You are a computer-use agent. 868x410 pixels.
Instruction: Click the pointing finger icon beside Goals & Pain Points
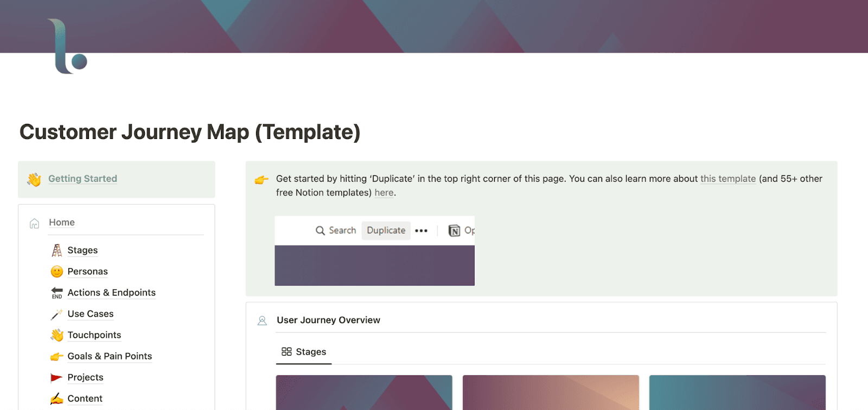click(x=56, y=356)
